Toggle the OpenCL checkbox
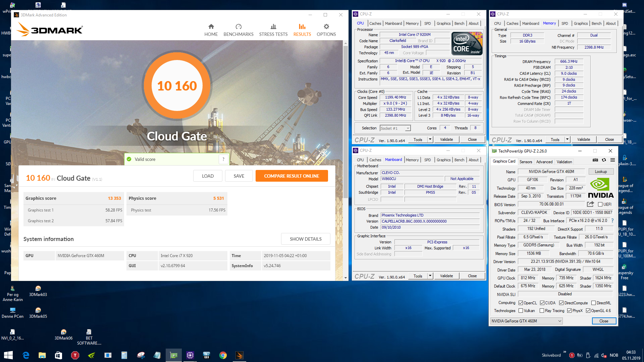 point(521,303)
